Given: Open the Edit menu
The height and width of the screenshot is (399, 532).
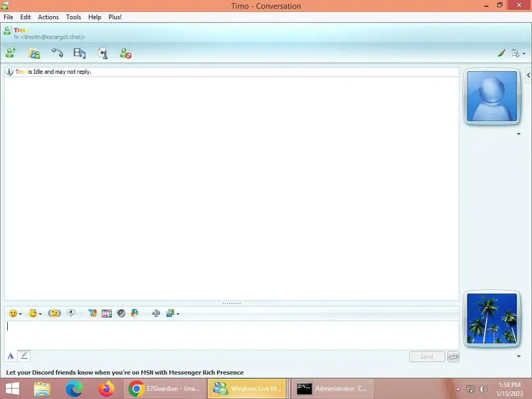Looking at the screenshot, I should tap(25, 17).
